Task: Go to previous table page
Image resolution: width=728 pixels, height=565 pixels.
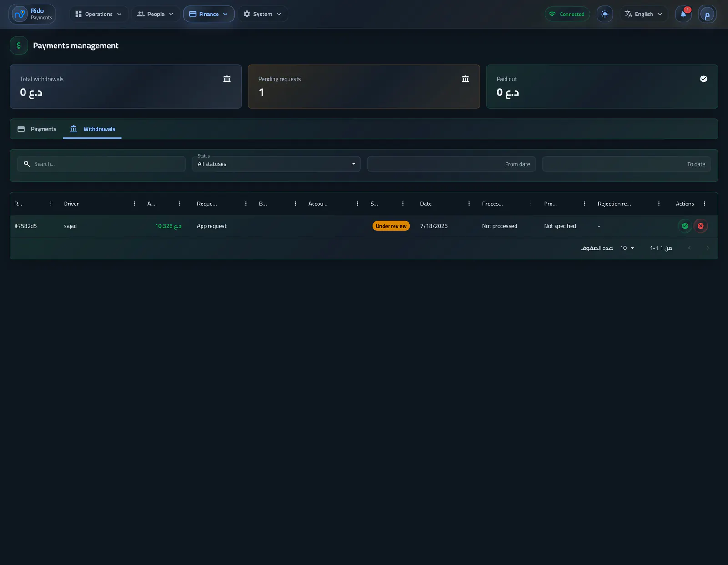Action: pos(689,248)
